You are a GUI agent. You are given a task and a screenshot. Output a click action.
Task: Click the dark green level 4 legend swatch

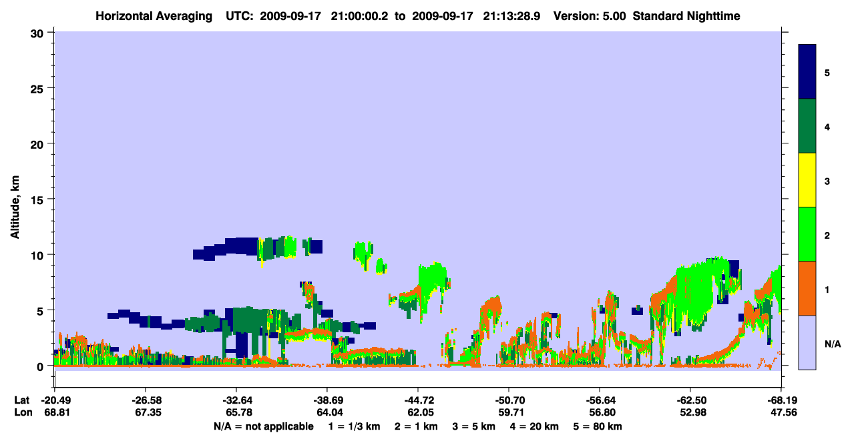coord(807,126)
